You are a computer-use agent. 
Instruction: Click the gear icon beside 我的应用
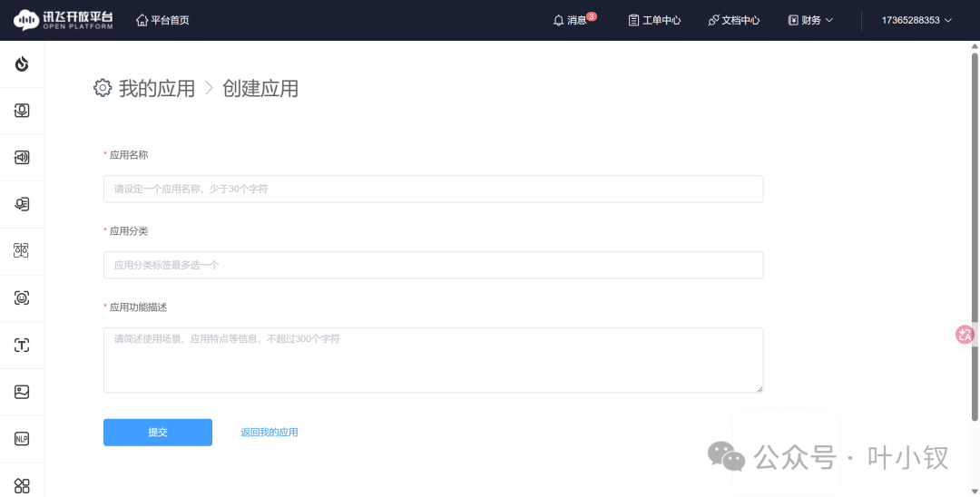[x=103, y=88]
